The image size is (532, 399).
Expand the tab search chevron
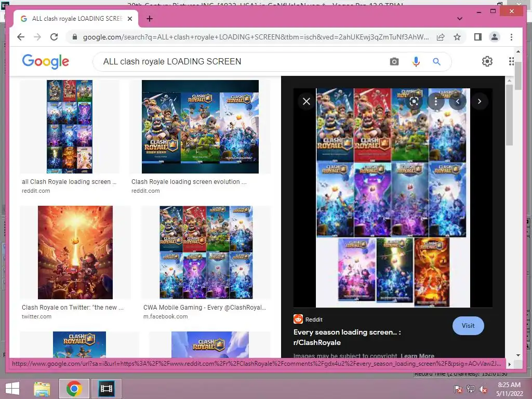(460, 19)
